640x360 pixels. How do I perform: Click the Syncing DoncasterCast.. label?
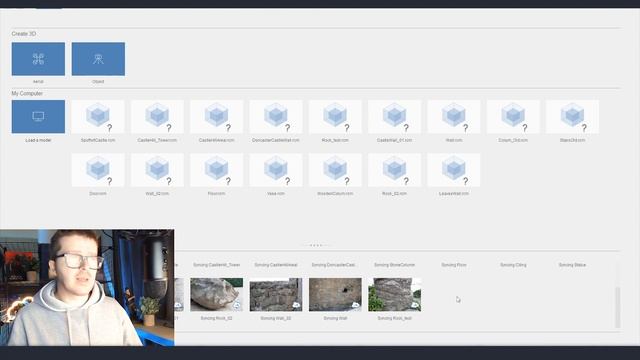(x=333, y=265)
